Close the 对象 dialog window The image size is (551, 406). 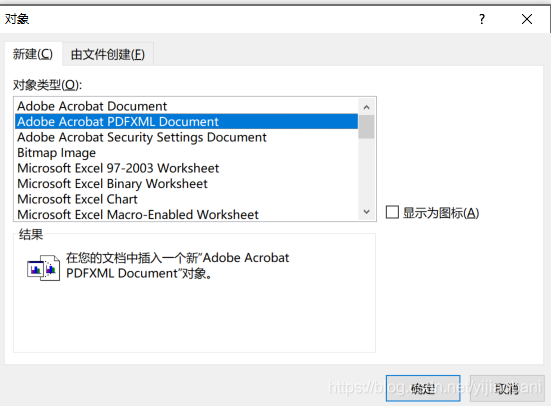[527, 19]
